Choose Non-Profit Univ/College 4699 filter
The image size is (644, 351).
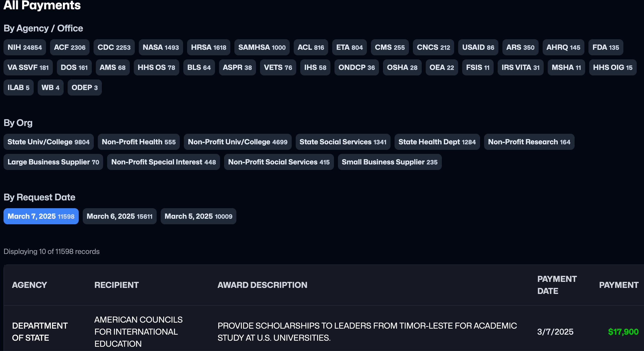point(238,142)
